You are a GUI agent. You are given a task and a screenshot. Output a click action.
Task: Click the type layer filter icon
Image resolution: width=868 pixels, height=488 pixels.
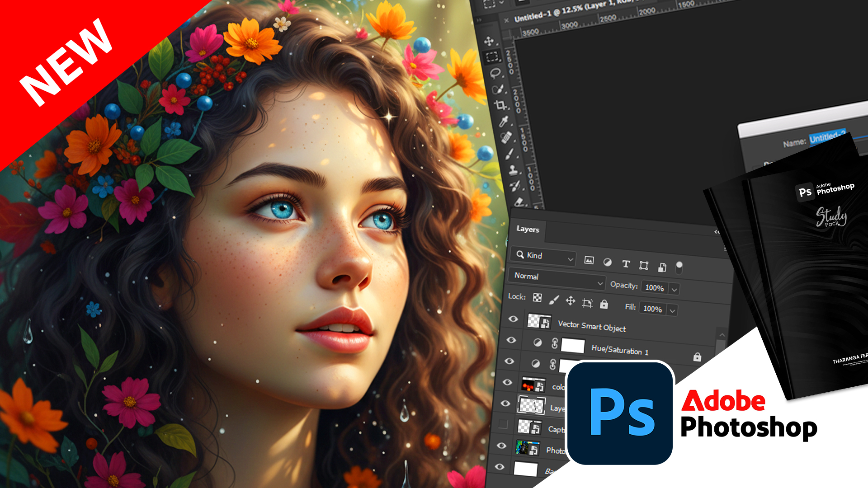626,264
